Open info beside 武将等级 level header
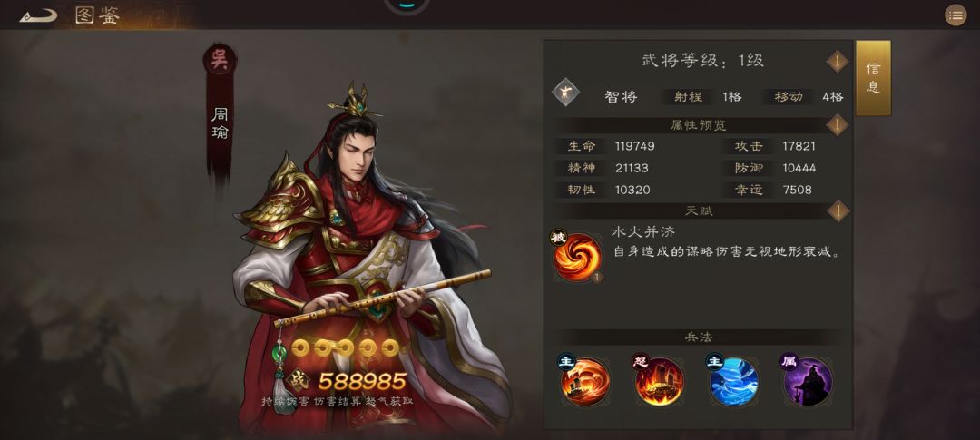The image size is (980, 440). coord(837,62)
